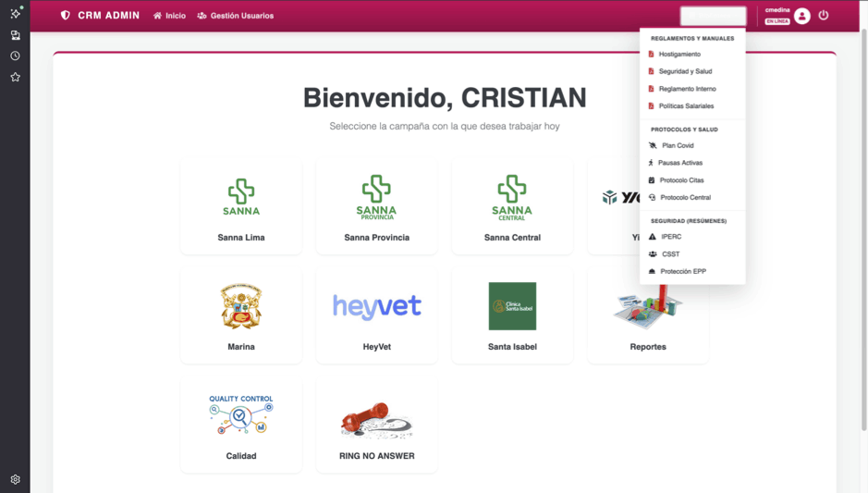868x493 pixels.
Task: Click the heyvet logo
Action: [x=377, y=306]
